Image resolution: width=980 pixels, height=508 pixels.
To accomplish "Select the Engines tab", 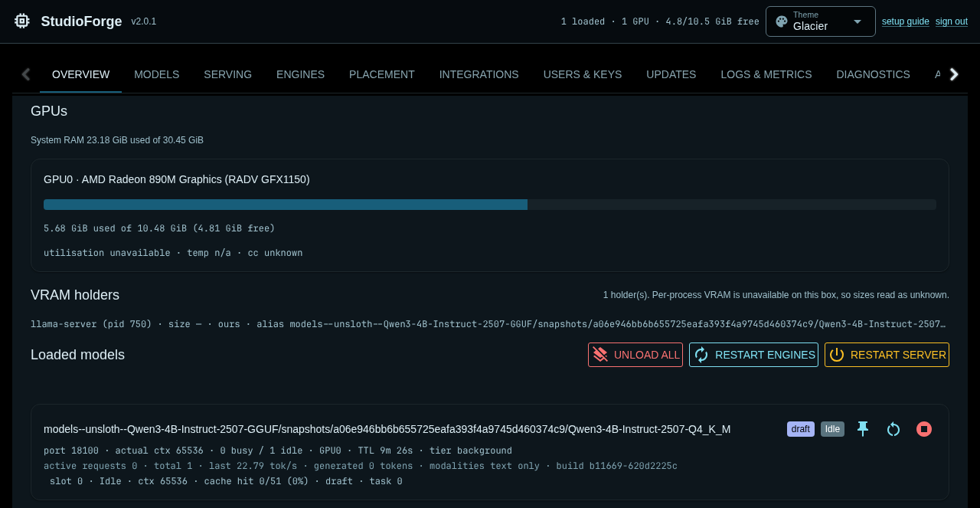I will [x=300, y=74].
